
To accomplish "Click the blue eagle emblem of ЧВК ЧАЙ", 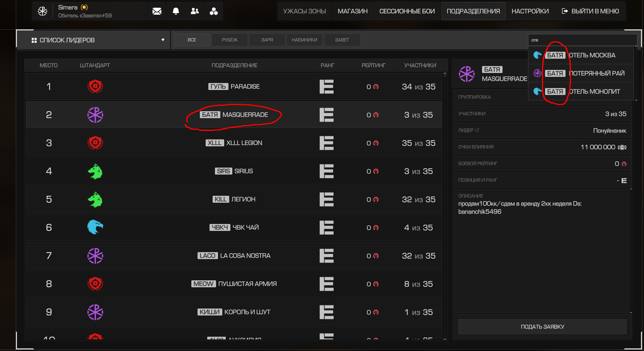I will 95,227.
